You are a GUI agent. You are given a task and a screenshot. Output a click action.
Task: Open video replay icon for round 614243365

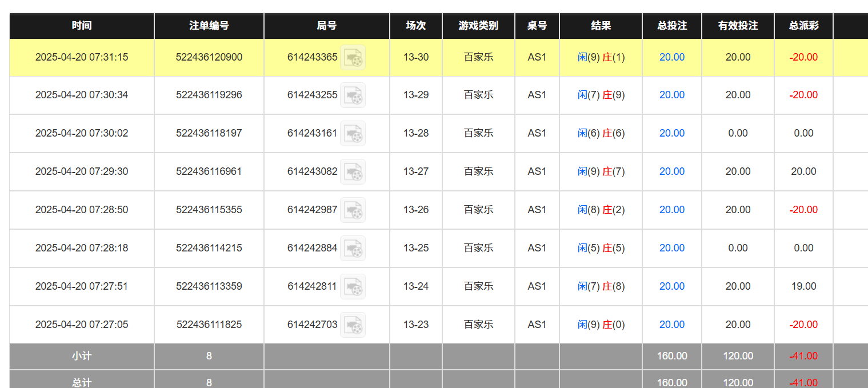(353, 57)
